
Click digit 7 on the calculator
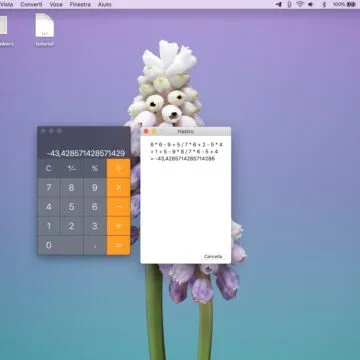pyautogui.click(x=49, y=187)
